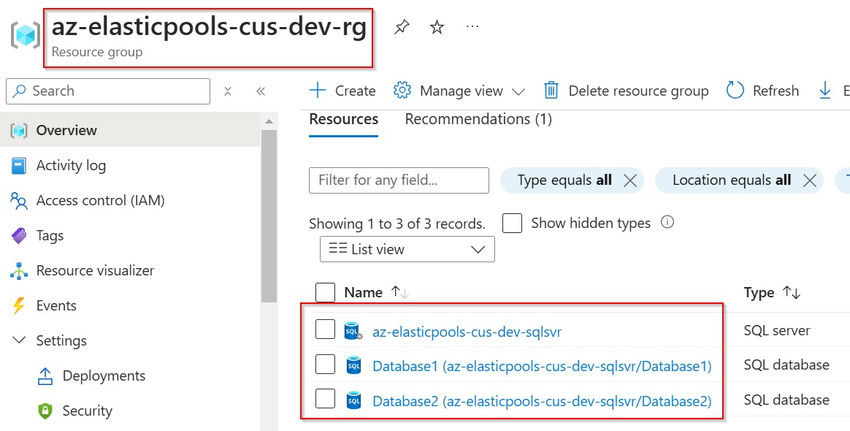Screen dimensions: 850x431
Task: Collapse the sidebar with double chevron
Action: coord(261,91)
